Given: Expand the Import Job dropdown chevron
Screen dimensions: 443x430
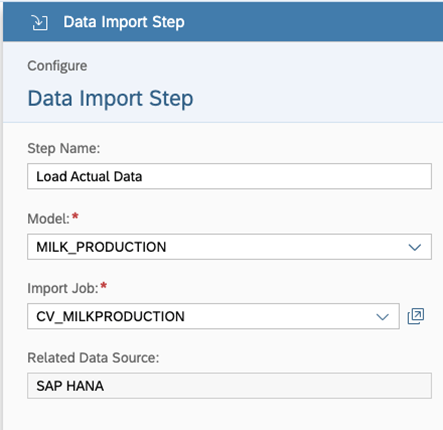Looking at the screenshot, I should [x=382, y=316].
